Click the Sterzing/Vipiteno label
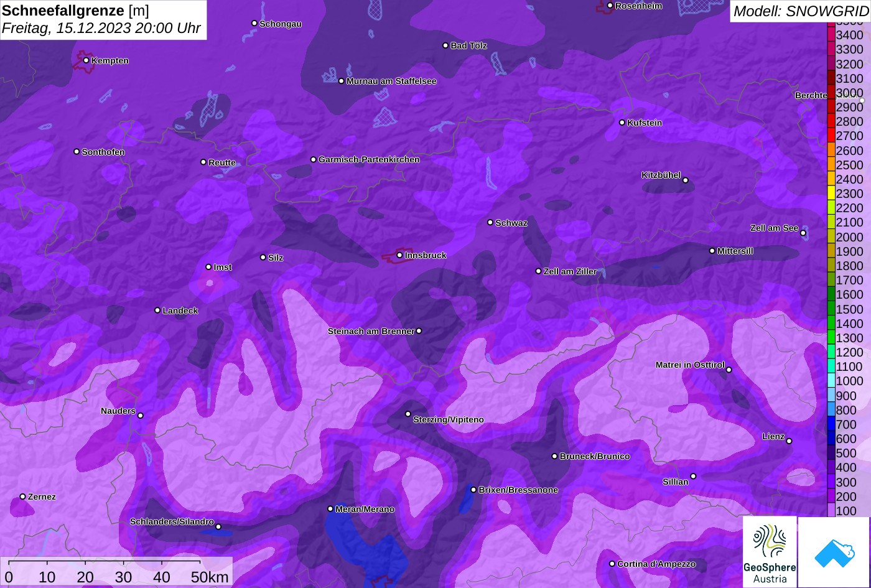The width and height of the screenshot is (871, 588). 449,419
